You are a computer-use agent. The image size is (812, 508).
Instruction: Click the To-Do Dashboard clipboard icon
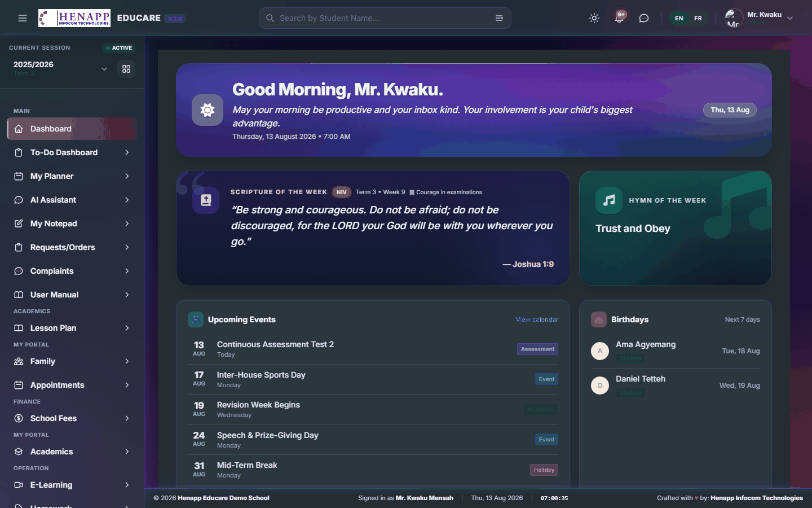coord(19,152)
